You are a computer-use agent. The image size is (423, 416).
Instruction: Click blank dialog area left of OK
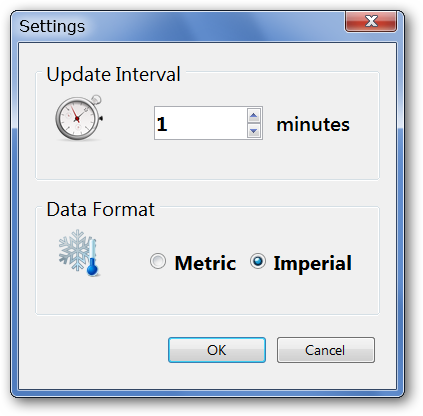tap(93, 350)
